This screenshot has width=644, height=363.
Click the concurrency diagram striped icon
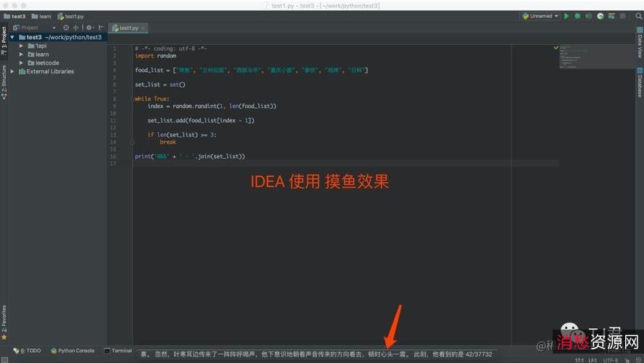pos(611,16)
